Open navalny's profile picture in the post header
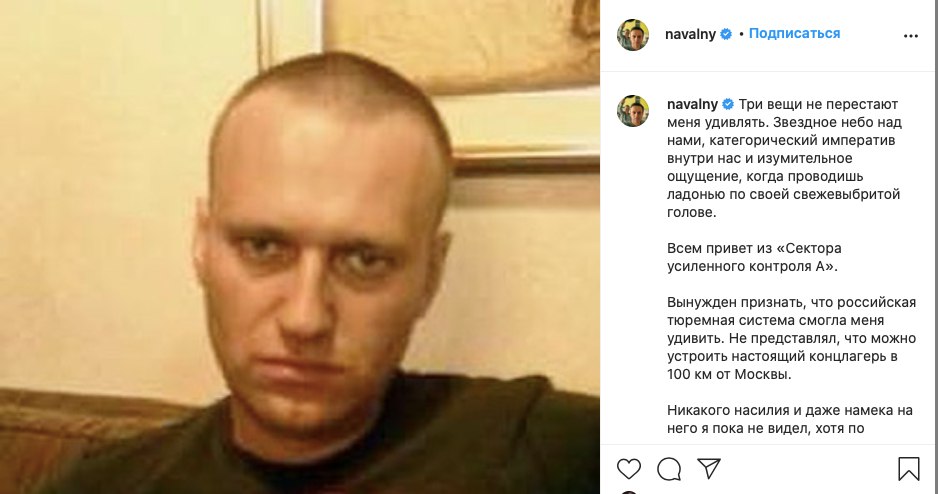 point(633,35)
